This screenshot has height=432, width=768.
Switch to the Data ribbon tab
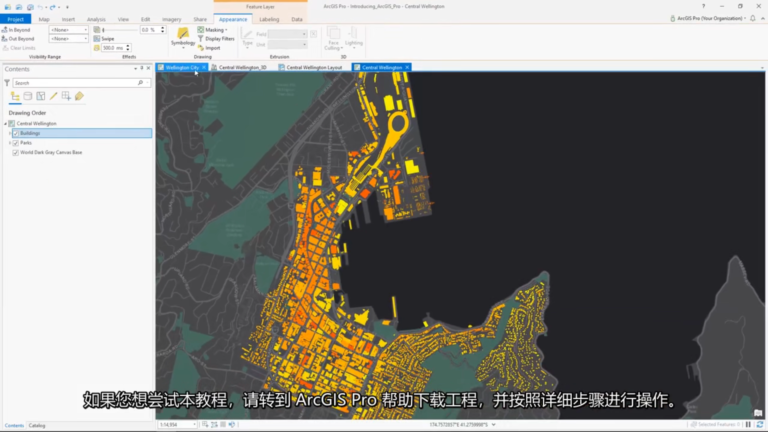click(297, 19)
